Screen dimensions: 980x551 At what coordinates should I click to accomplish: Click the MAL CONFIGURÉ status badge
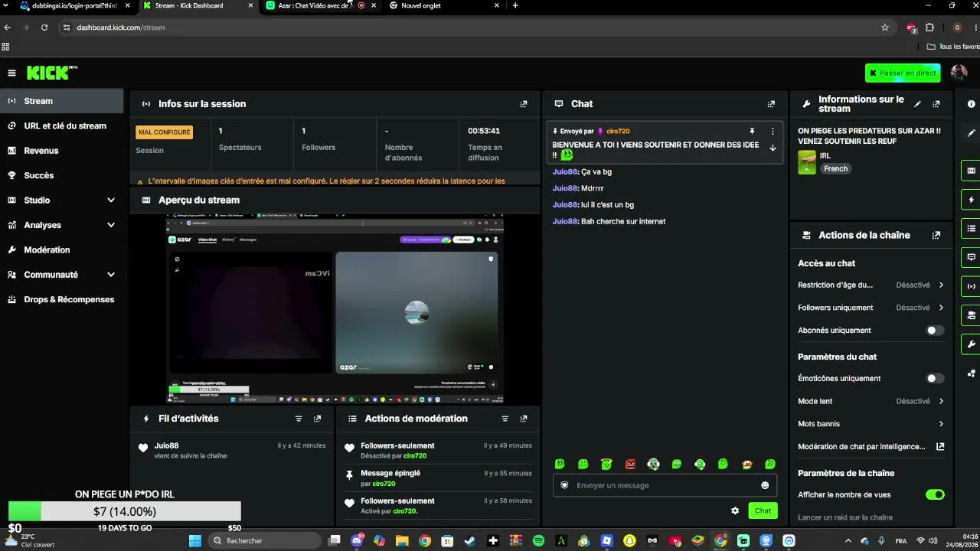tap(164, 132)
